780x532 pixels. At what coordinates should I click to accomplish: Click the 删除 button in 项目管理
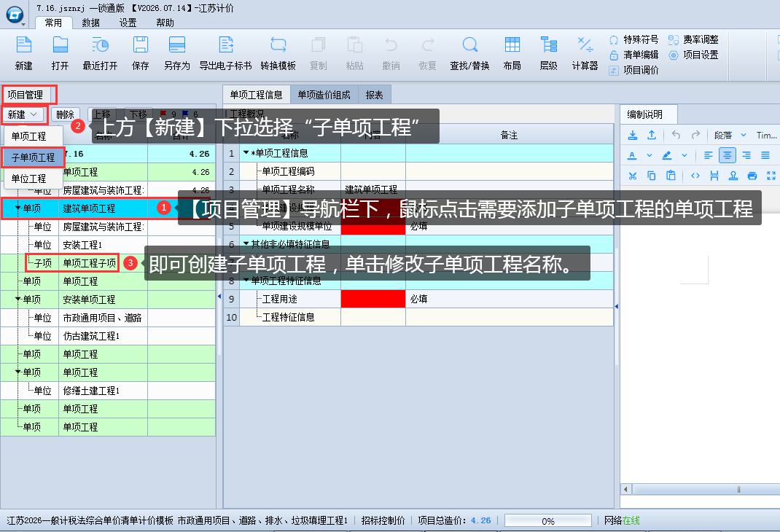65,115
